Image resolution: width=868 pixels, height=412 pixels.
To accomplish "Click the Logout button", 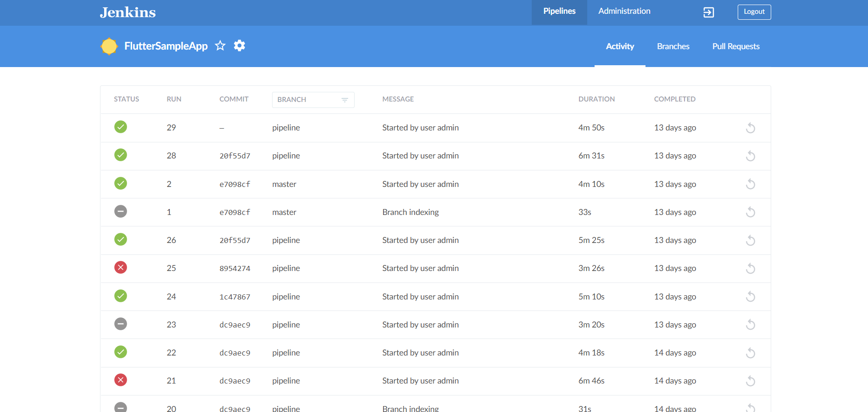I will click(x=754, y=12).
